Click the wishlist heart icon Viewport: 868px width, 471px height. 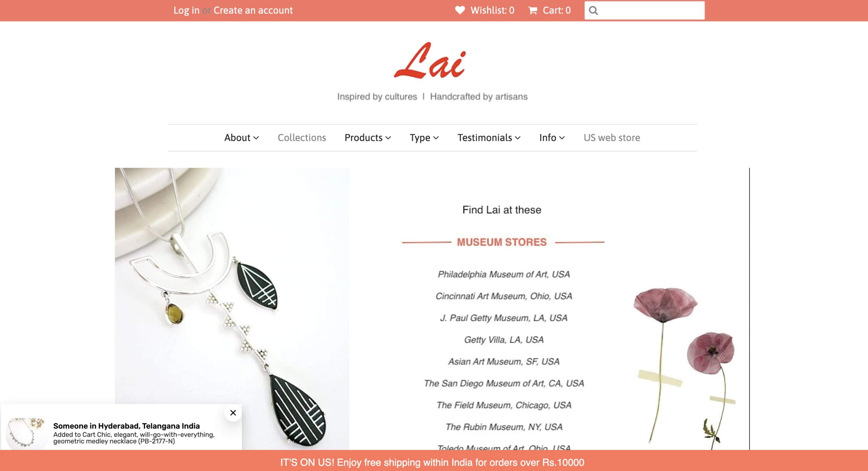tap(460, 10)
